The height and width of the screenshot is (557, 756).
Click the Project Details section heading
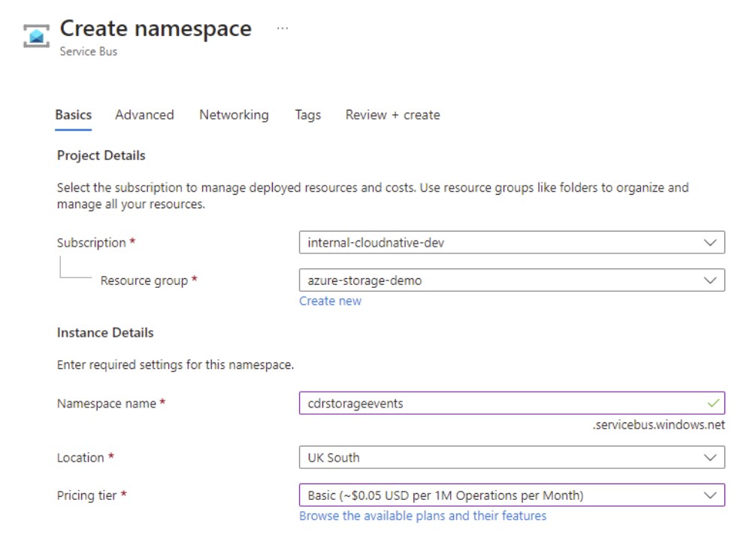101,156
